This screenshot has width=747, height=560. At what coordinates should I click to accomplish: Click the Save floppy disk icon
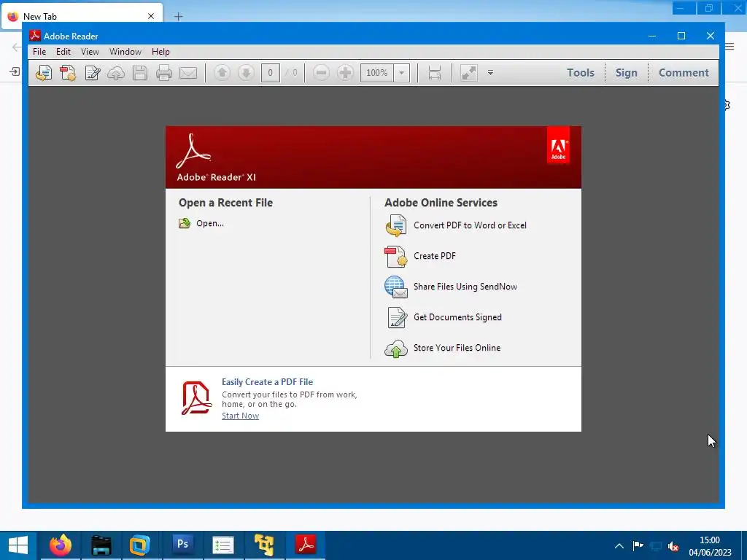coord(139,73)
